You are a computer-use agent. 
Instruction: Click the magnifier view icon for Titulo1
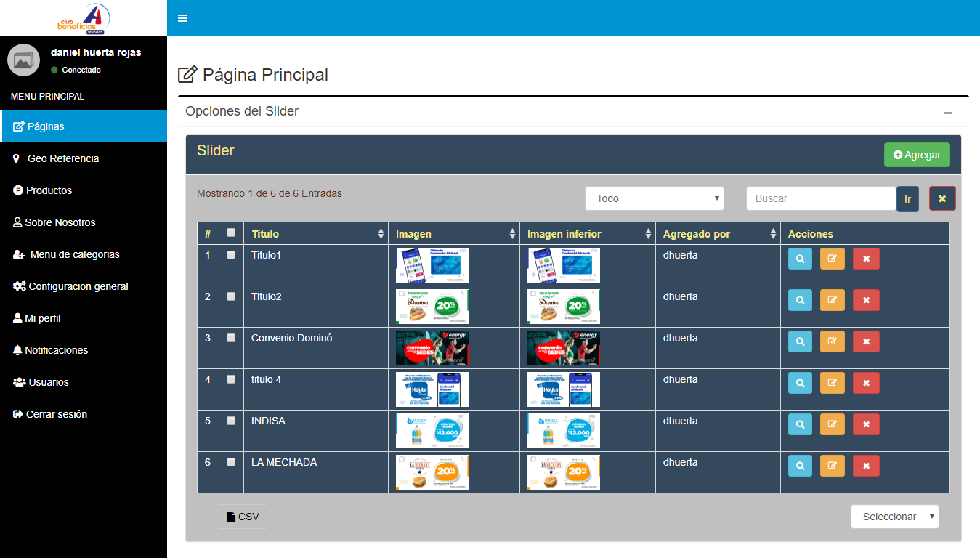pos(800,259)
